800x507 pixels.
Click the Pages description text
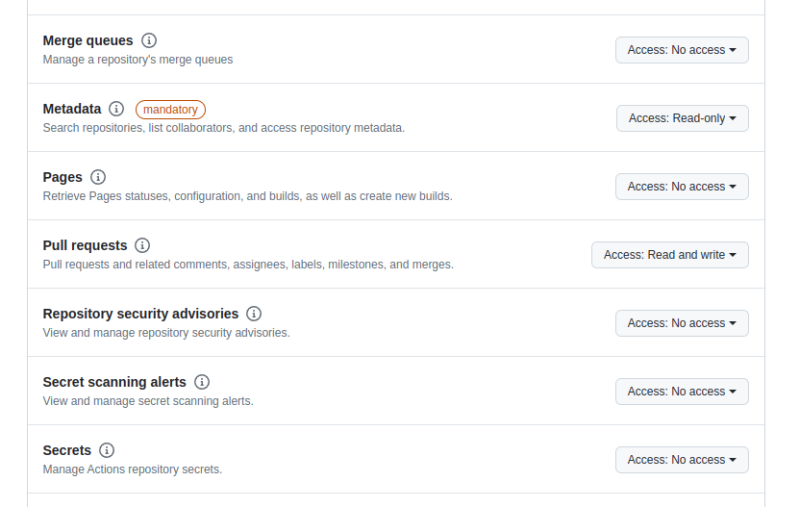click(x=247, y=196)
